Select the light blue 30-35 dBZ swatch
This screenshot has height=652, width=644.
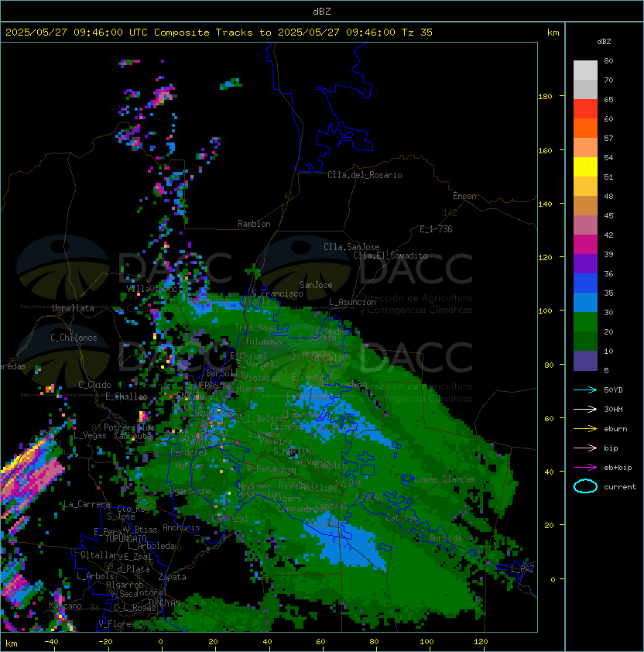click(x=585, y=303)
